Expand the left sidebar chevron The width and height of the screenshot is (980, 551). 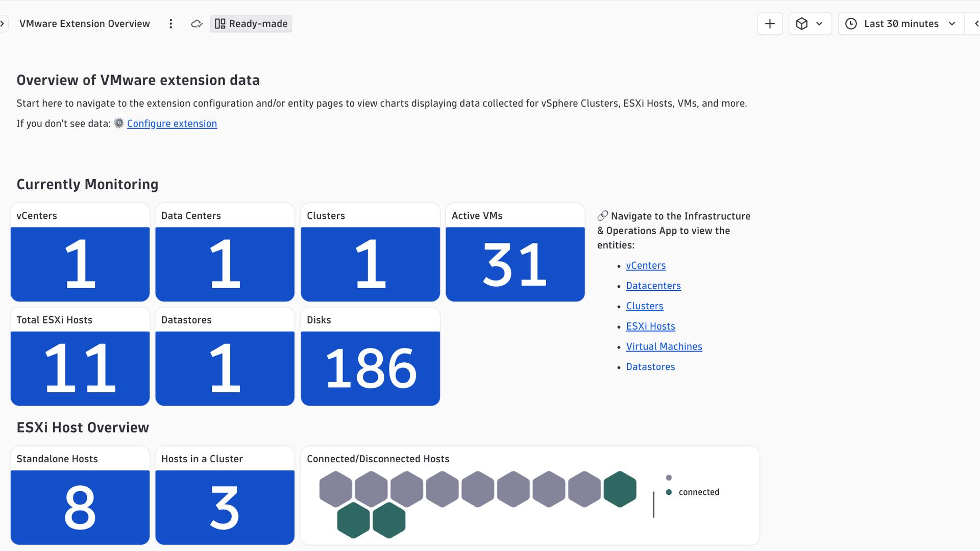[3, 24]
